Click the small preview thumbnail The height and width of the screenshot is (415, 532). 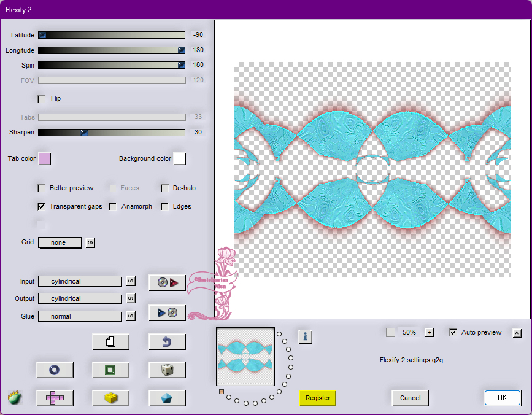tap(245, 357)
